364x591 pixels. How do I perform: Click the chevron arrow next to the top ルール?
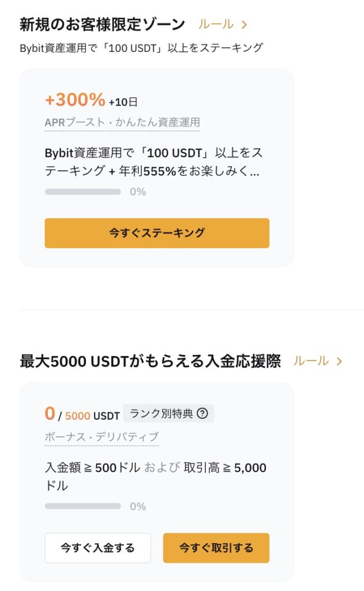point(245,24)
